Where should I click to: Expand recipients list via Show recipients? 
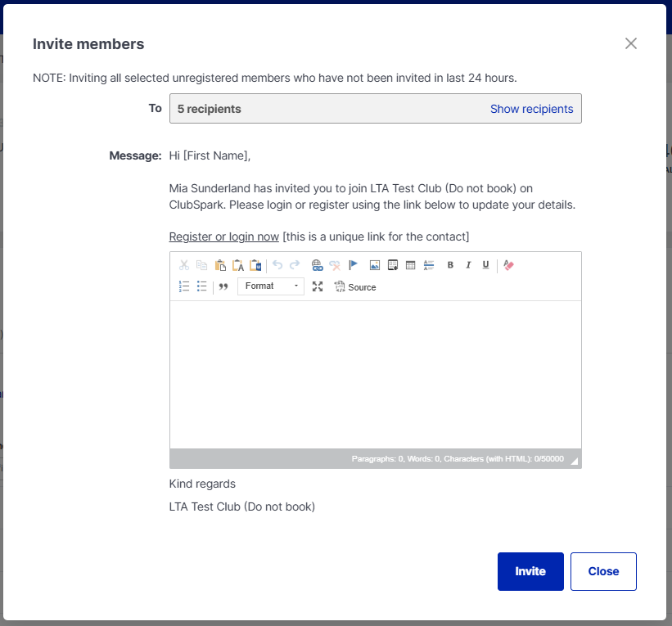(x=531, y=109)
